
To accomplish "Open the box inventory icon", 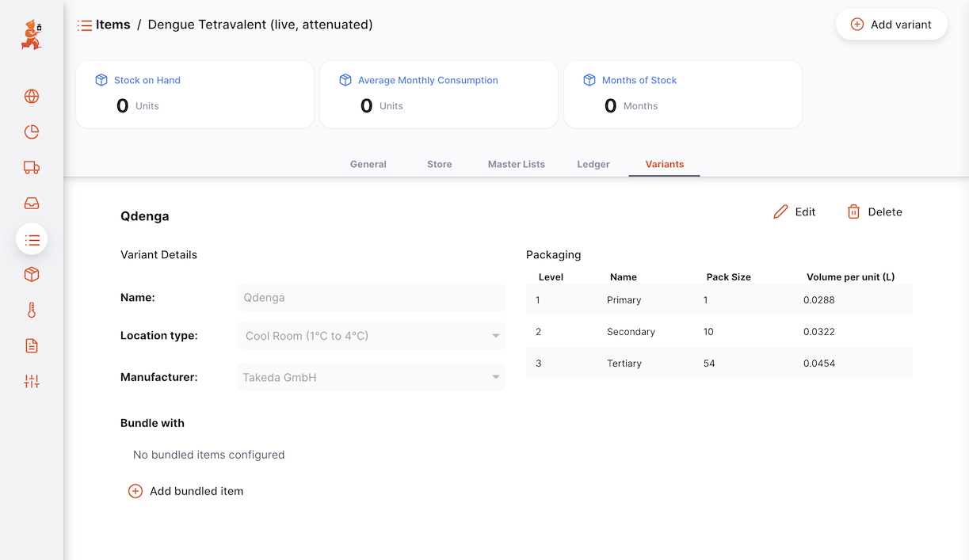I will 32,275.
